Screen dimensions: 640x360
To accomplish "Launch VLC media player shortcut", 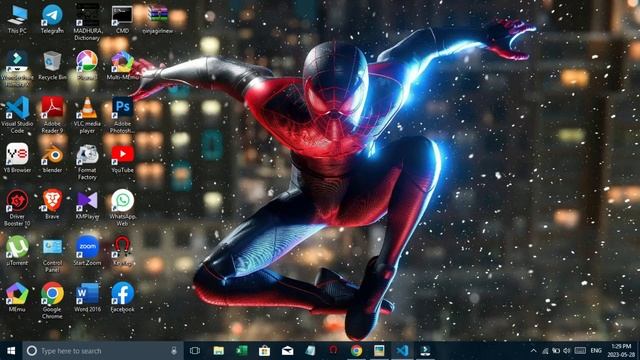I will pyautogui.click(x=87, y=115).
